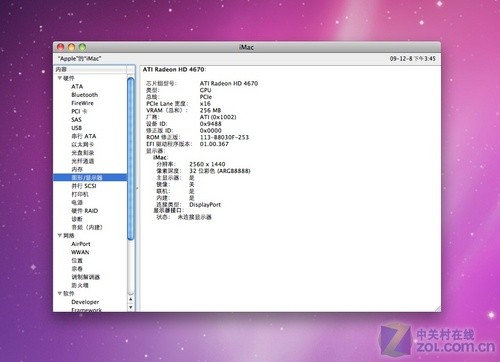Open the 打印机 printers entry
The height and width of the screenshot is (362, 500).
point(80,194)
